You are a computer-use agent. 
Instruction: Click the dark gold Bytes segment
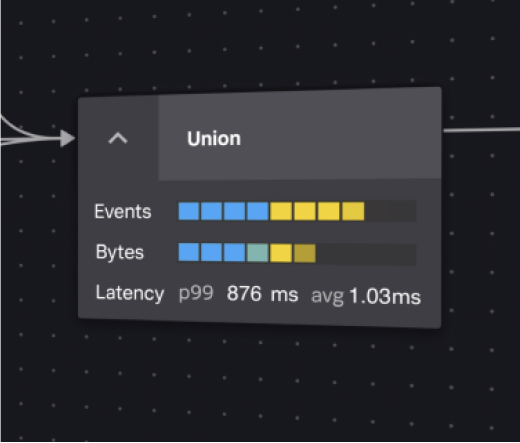[x=305, y=253]
